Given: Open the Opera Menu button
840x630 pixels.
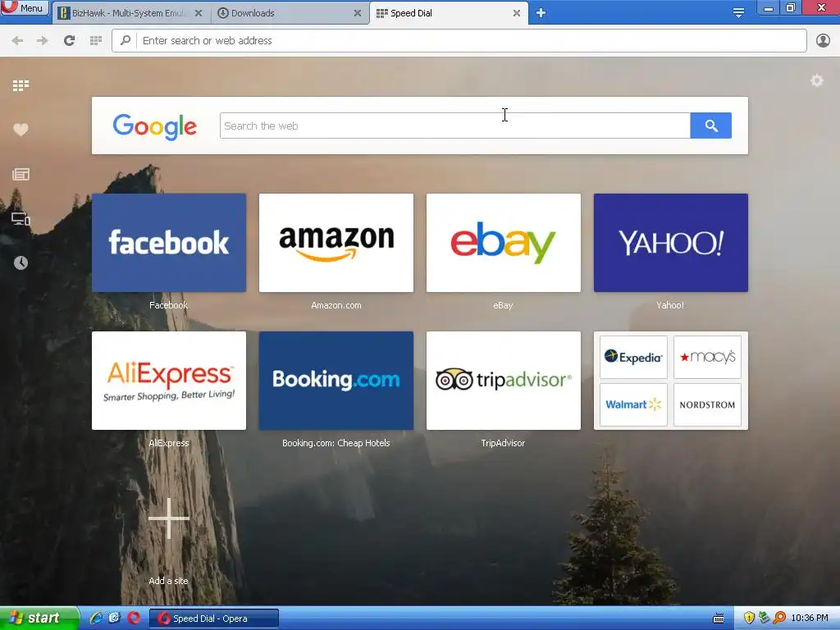Looking at the screenshot, I should click(x=25, y=8).
